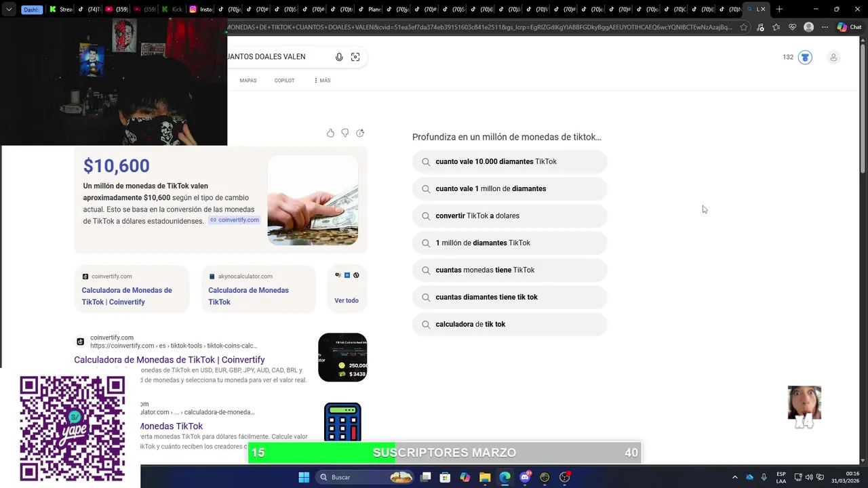Viewport: 868px width, 488px height.
Task: Open Microsoft Edge from taskbar
Action: [x=505, y=477]
